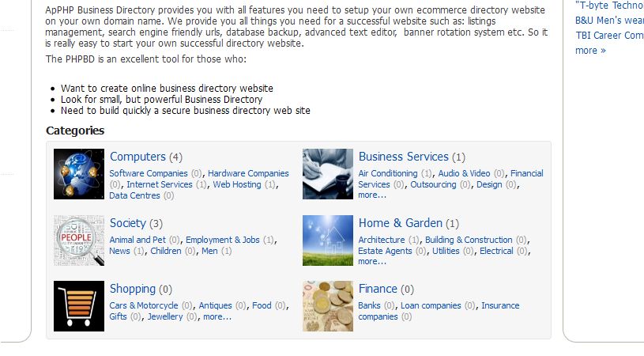
Task: Click the Society magnifier 'People' icon
Action: coord(79,240)
